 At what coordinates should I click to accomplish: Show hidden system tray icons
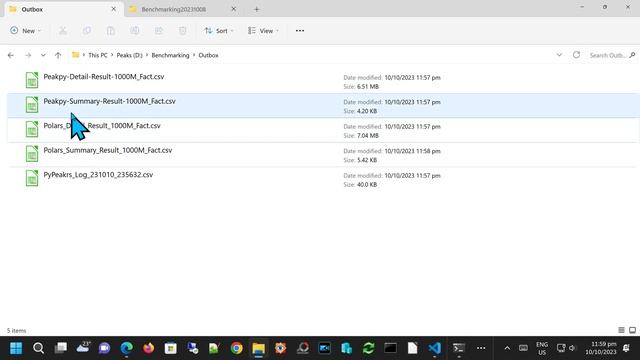point(507,348)
